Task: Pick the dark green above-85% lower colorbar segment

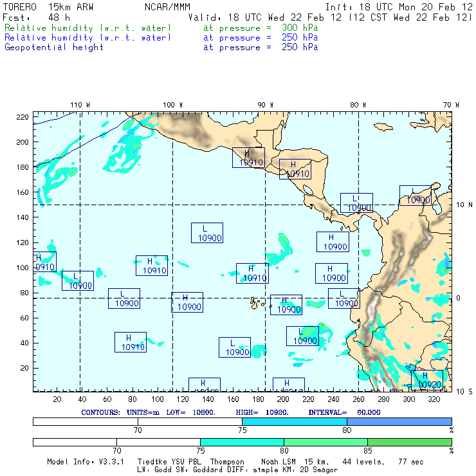Action: (x=410, y=442)
